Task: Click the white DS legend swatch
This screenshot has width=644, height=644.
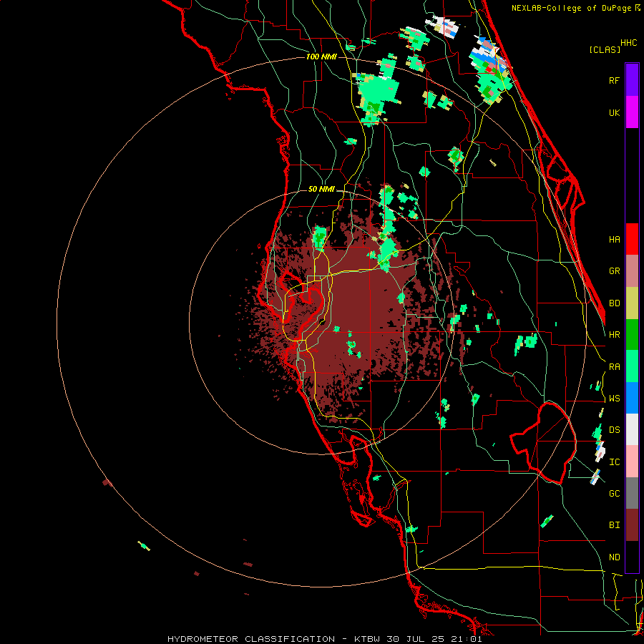Action: 632,429
